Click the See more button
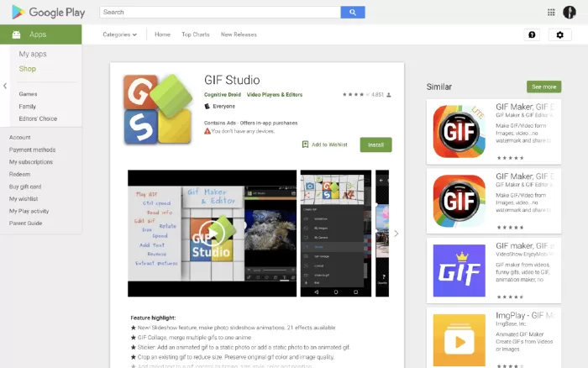The image size is (588, 368). 543,87
